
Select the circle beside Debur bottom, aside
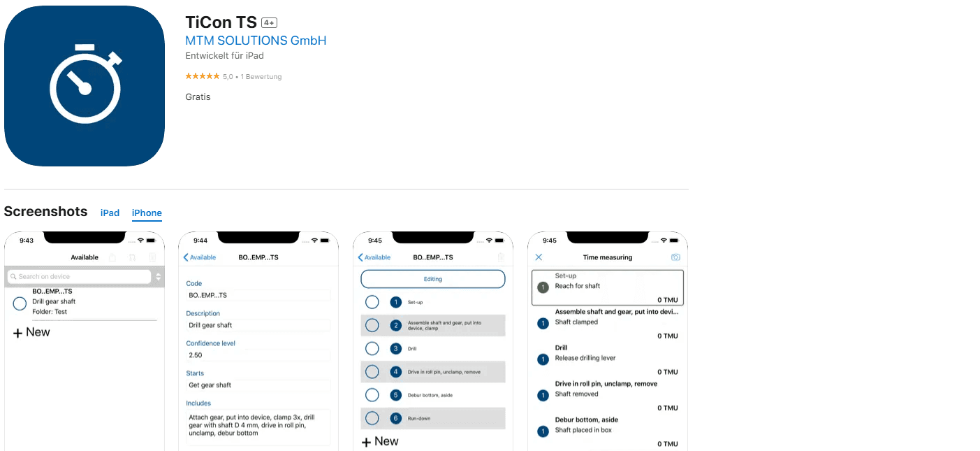coord(372,395)
